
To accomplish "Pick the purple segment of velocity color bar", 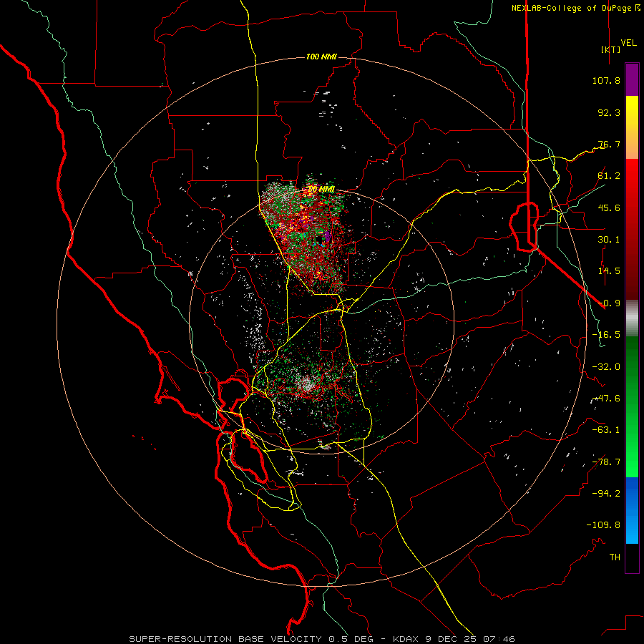I will click(x=632, y=79).
